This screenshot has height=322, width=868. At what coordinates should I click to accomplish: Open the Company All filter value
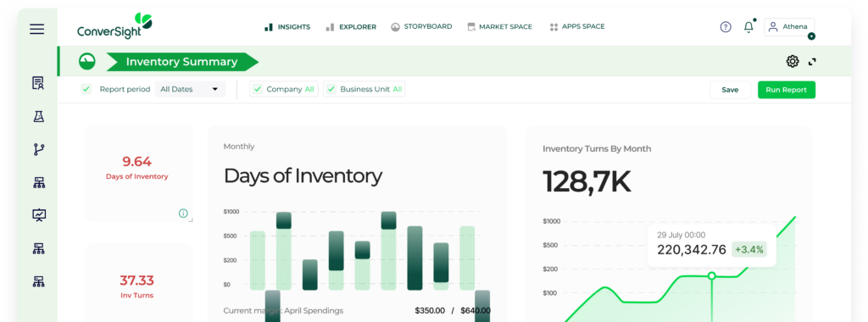click(x=309, y=89)
